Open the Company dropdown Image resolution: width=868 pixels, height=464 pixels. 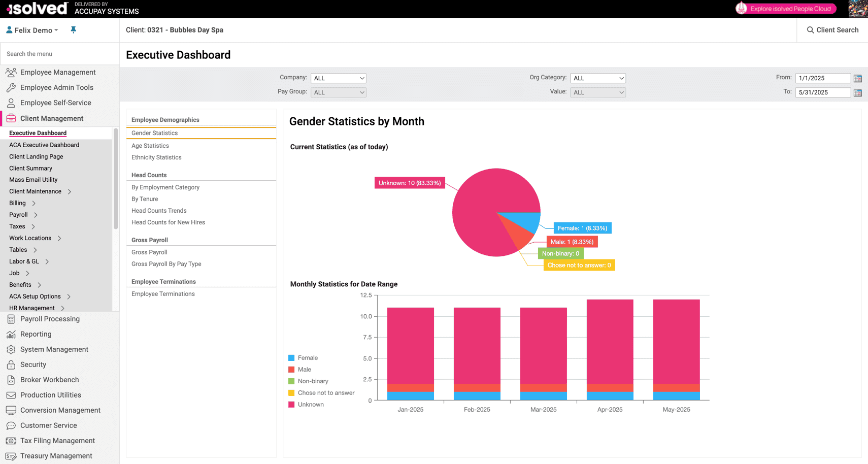click(339, 78)
